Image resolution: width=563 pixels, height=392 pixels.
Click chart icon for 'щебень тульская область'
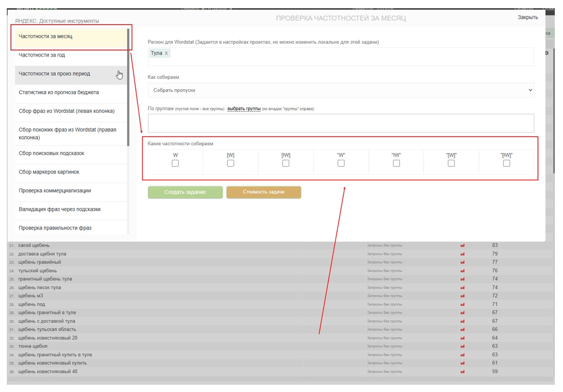tap(462, 330)
